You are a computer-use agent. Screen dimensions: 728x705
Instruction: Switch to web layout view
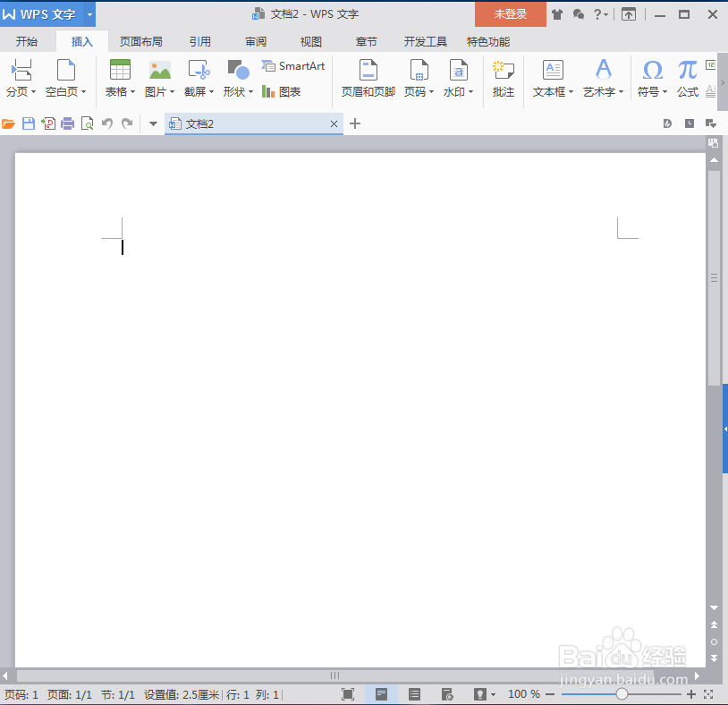447,694
